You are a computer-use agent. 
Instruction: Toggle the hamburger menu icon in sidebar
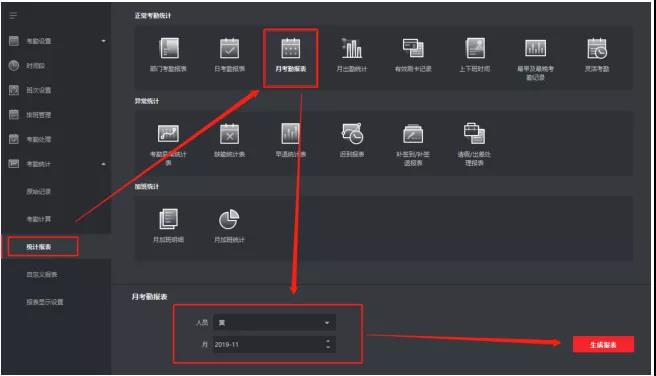click(13, 16)
